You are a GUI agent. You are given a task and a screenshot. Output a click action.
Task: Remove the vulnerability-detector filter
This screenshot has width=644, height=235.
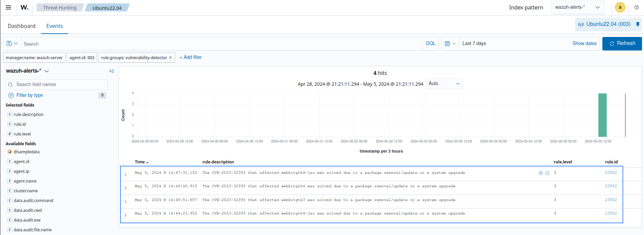pos(170,57)
